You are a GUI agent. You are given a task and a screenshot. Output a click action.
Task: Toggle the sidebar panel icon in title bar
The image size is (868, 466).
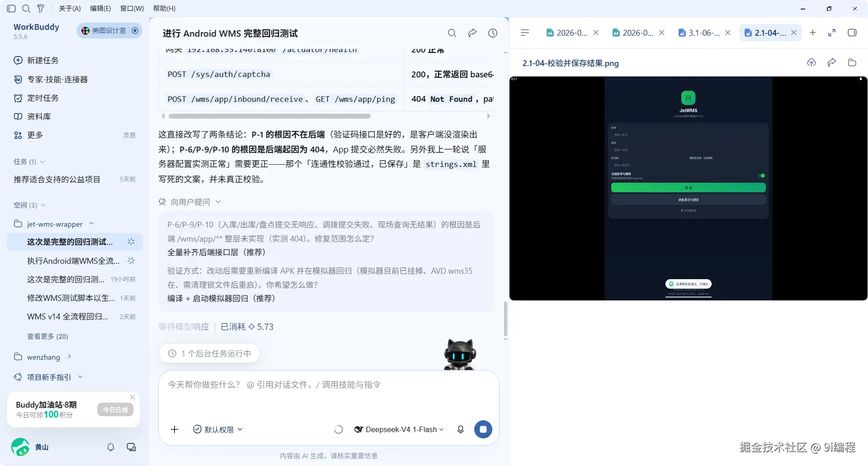click(x=12, y=9)
